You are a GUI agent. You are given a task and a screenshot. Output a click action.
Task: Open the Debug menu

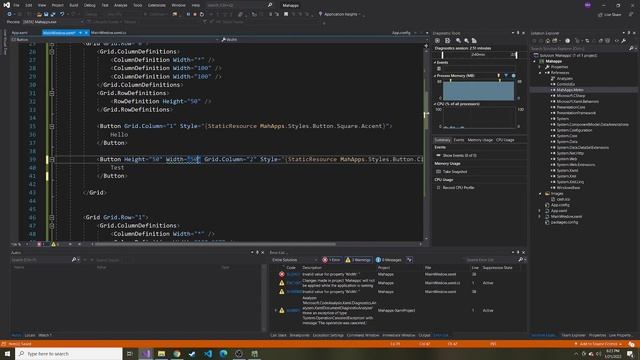(89, 5)
